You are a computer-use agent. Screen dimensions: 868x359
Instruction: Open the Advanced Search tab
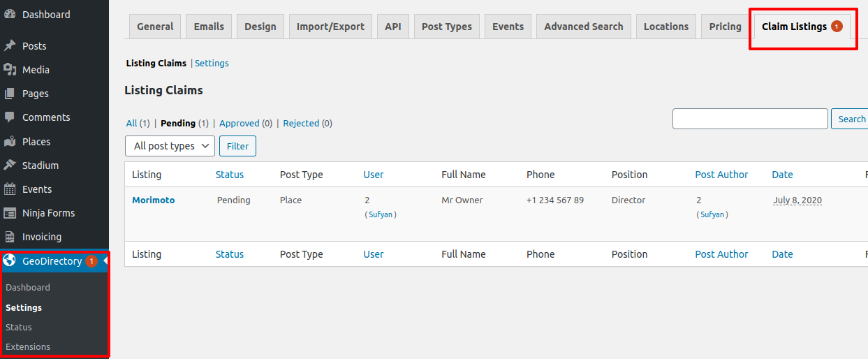click(x=583, y=27)
